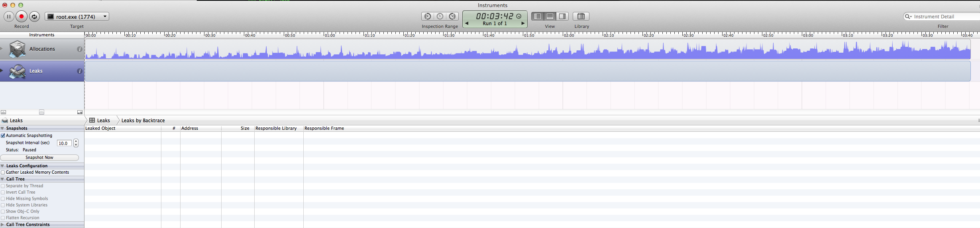This screenshot has width=980, height=228.
Task: Sort by the Responsible Library column
Action: coord(276,129)
